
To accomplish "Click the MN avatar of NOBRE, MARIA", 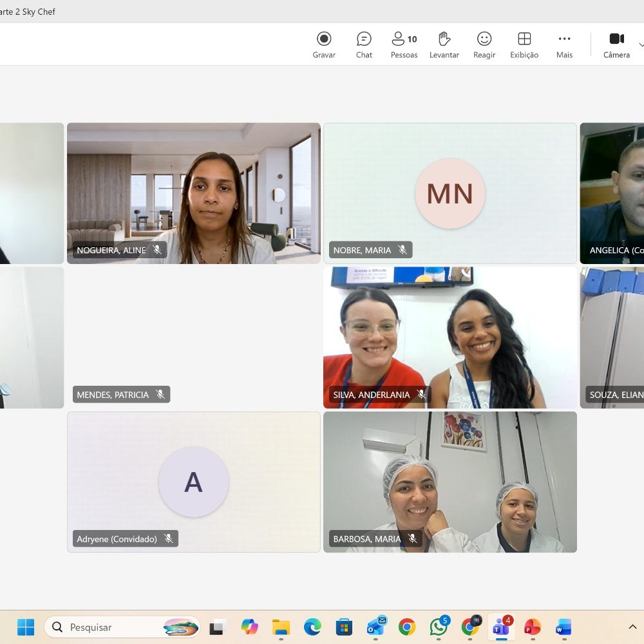I will click(450, 193).
